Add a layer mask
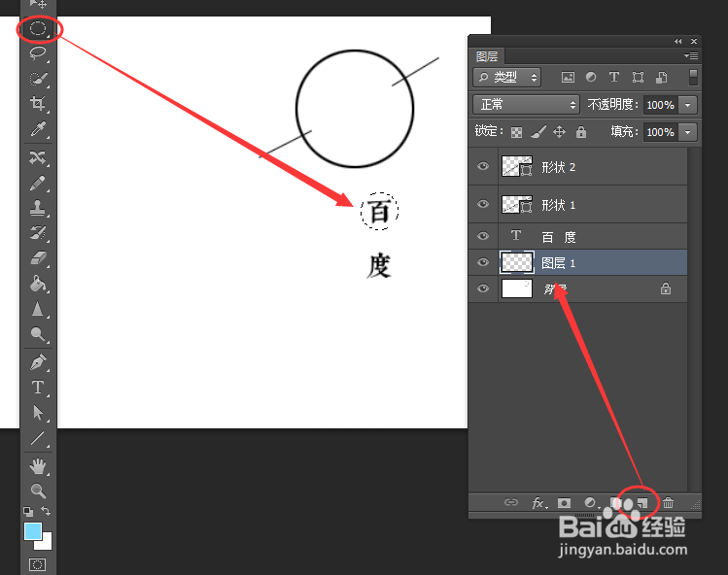 click(564, 502)
